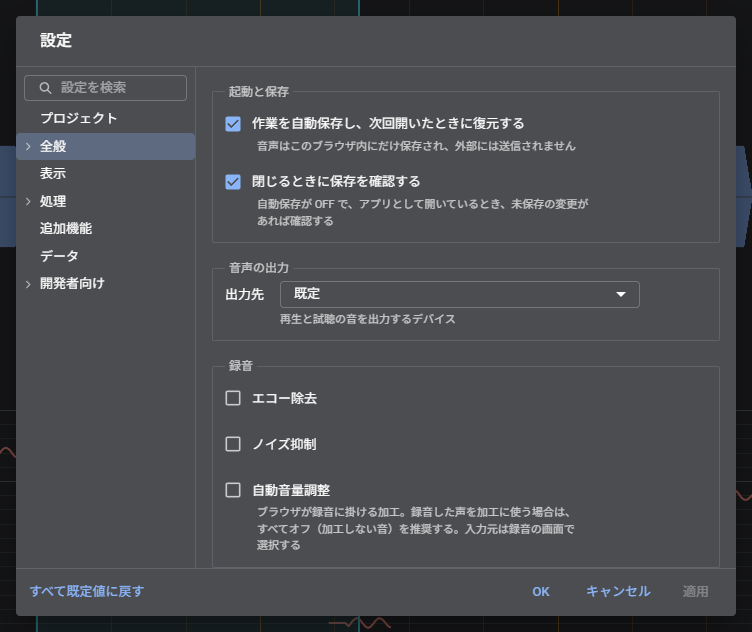
Task: Enable the エコー除去 checkbox
Action: [233, 398]
